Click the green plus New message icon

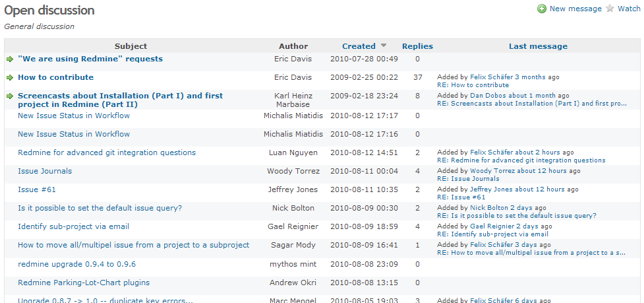(x=542, y=9)
